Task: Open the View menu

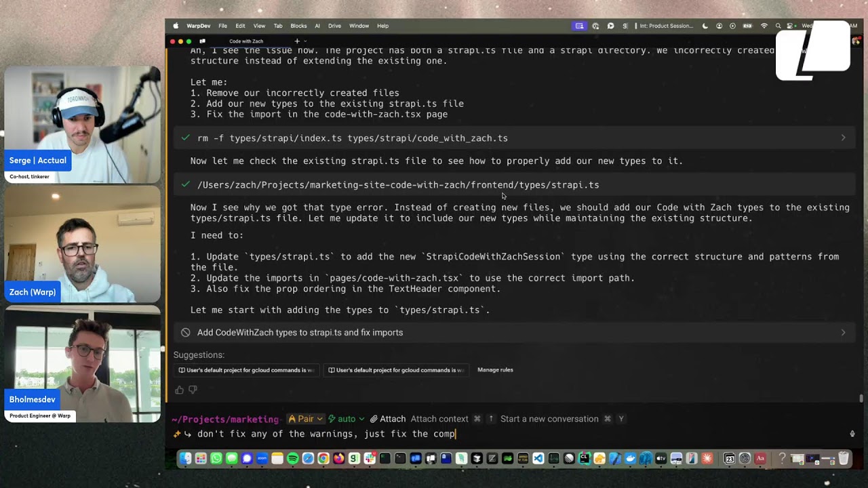Action: [x=259, y=26]
